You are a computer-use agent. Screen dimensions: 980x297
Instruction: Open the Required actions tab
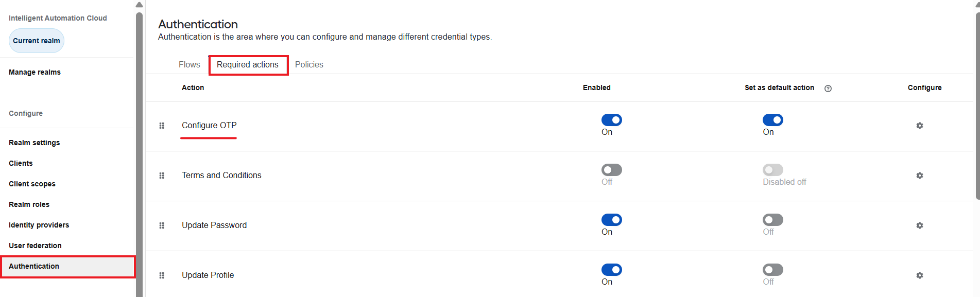point(248,65)
